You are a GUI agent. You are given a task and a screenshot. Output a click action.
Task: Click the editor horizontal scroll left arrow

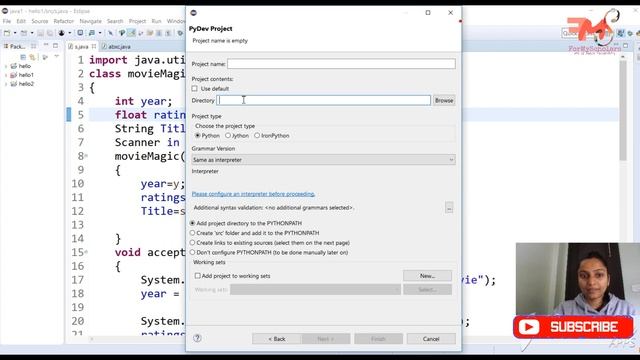(x=92, y=339)
